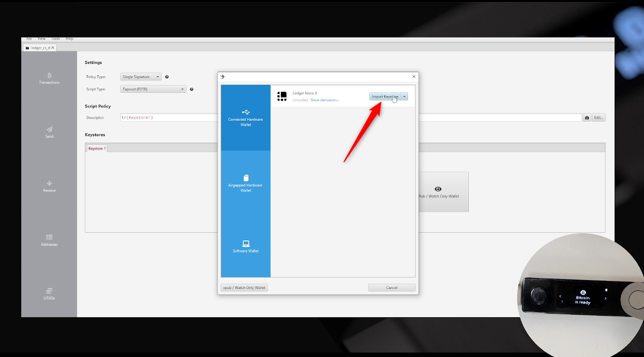Select Software Wallet option
The image size is (644, 357).
pyautogui.click(x=246, y=247)
